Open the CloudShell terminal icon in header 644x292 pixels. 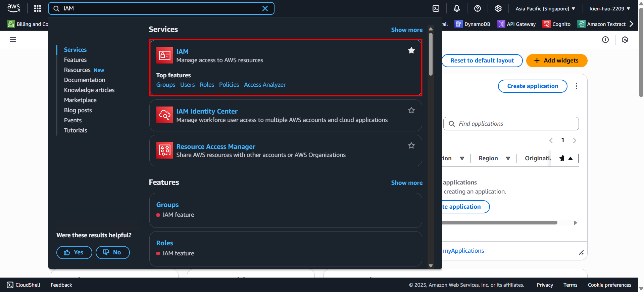436,8
